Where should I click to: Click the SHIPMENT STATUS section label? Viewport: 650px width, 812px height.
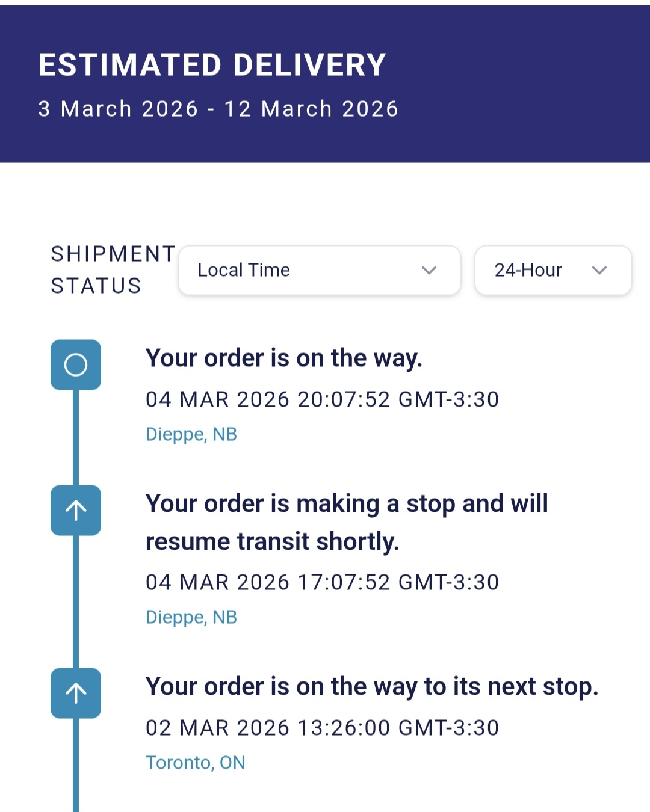pyautogui.click(x=113, y=269)
